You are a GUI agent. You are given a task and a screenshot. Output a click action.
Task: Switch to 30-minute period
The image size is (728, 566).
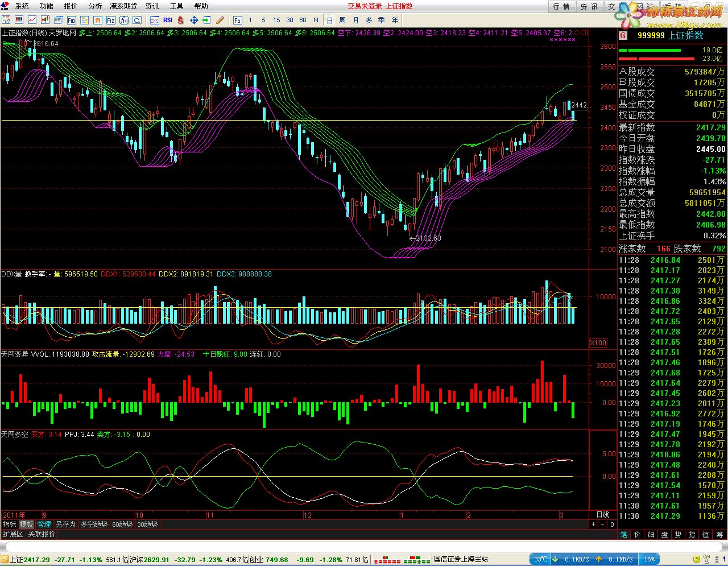(289, 20)
